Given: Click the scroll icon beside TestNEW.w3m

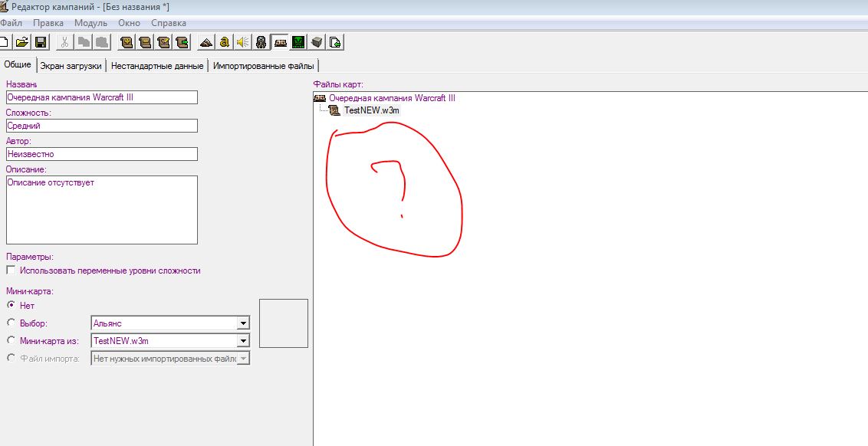Looking at the screenshot, I should (x=334, y=110).
